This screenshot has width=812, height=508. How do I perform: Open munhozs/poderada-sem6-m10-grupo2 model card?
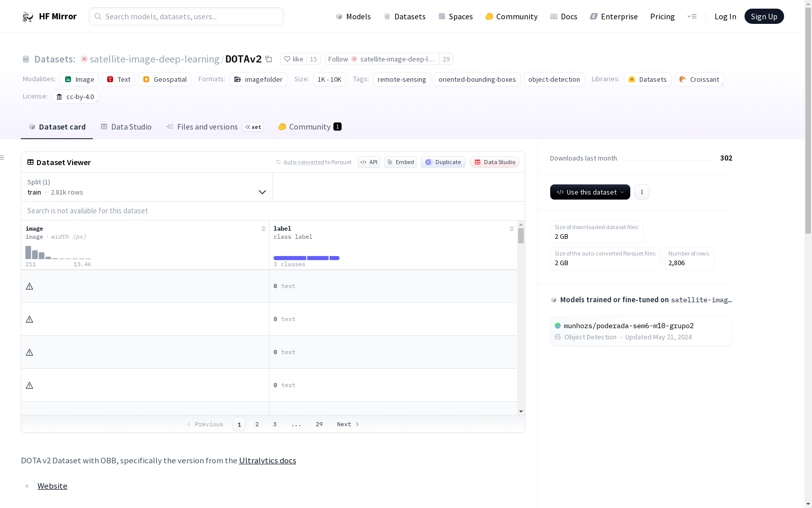641,331
